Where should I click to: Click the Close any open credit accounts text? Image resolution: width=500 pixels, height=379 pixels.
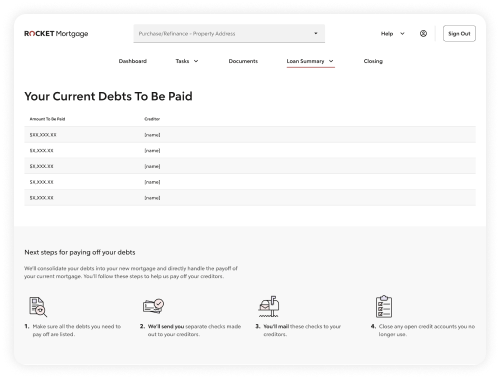point(427,330)
